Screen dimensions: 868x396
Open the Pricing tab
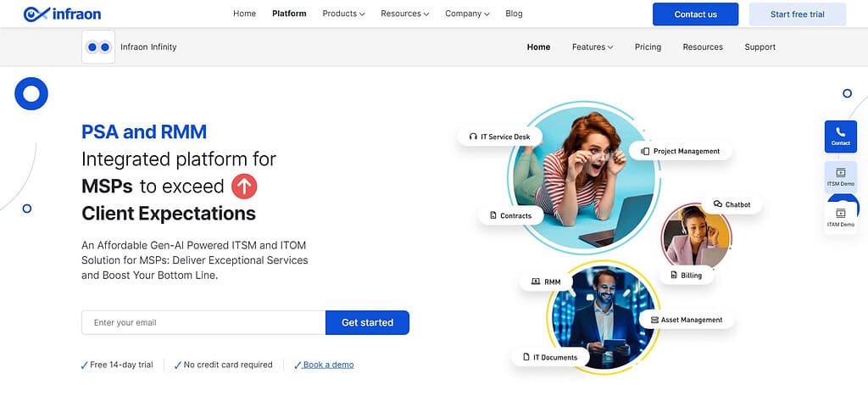point(648,47)
